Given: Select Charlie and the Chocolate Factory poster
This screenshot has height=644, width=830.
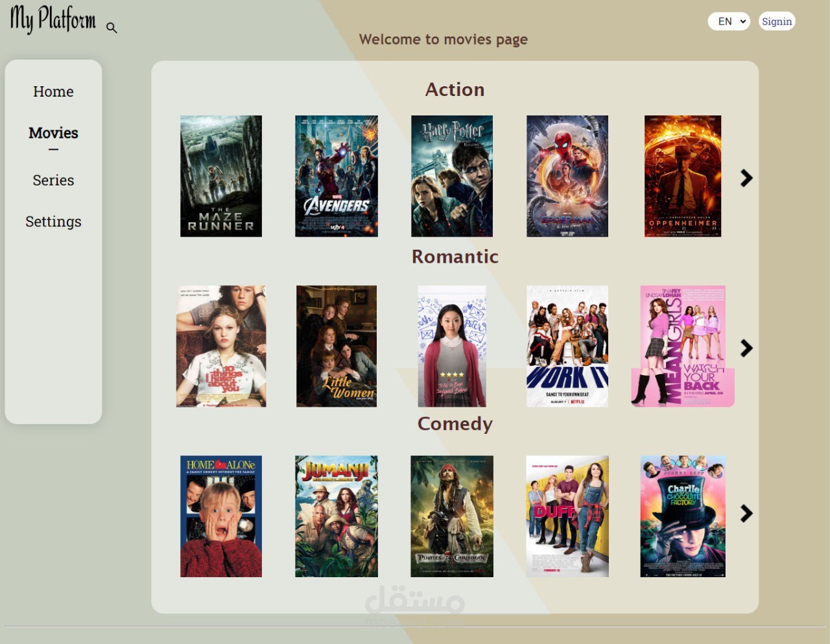Looking at the screenshot, I should click(683, 516).
